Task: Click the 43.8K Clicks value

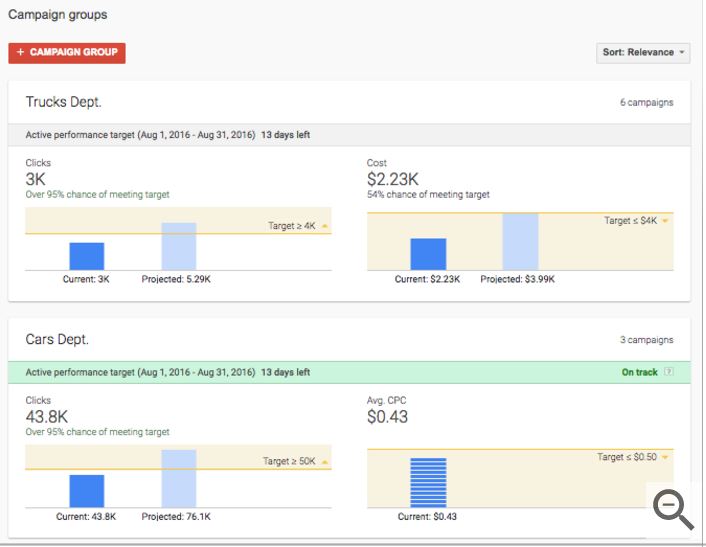Action: pyautogui.click(x=47, y=416)
